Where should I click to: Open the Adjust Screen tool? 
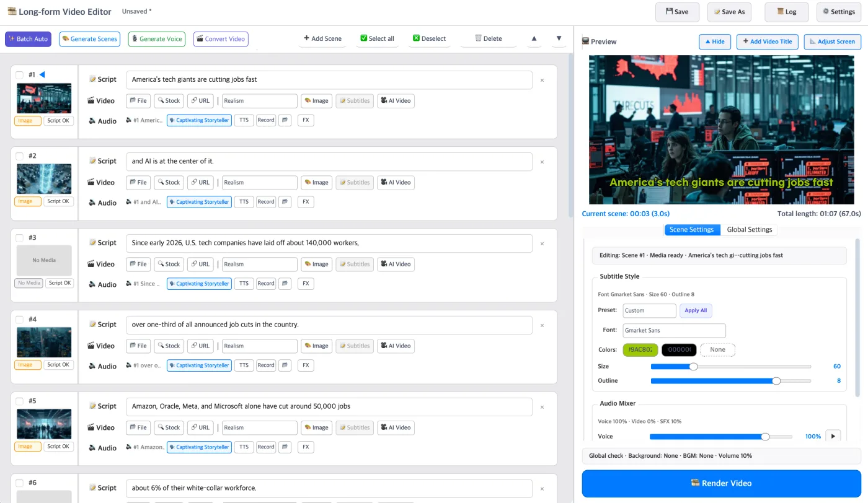tap(833, 42)
